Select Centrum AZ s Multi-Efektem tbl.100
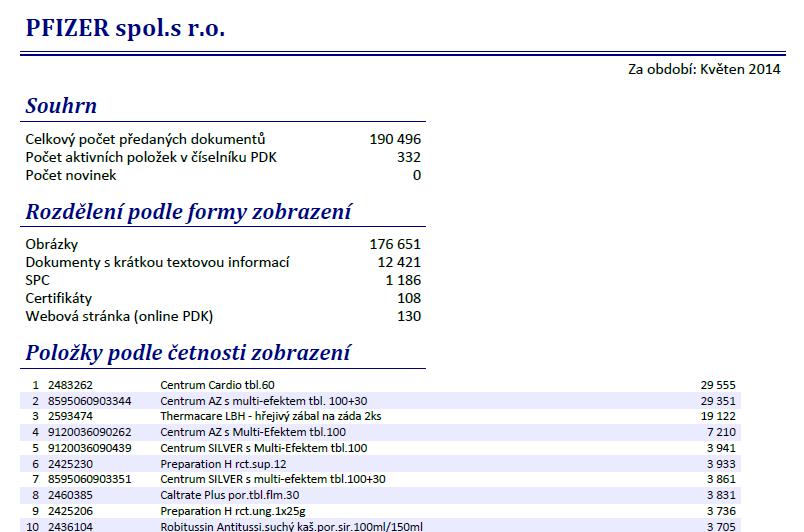The image size is (804, 532). tap(253, 432)
